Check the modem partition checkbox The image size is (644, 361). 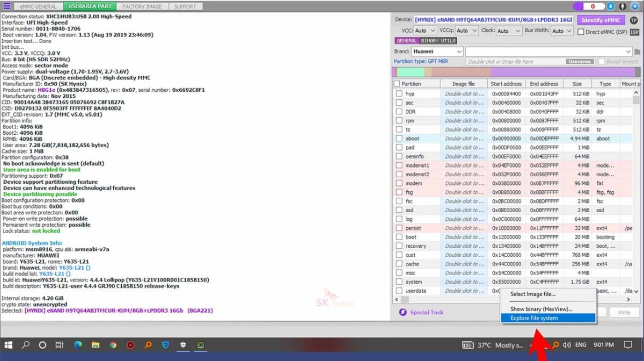pyautogui.click(x=399, y=183)
